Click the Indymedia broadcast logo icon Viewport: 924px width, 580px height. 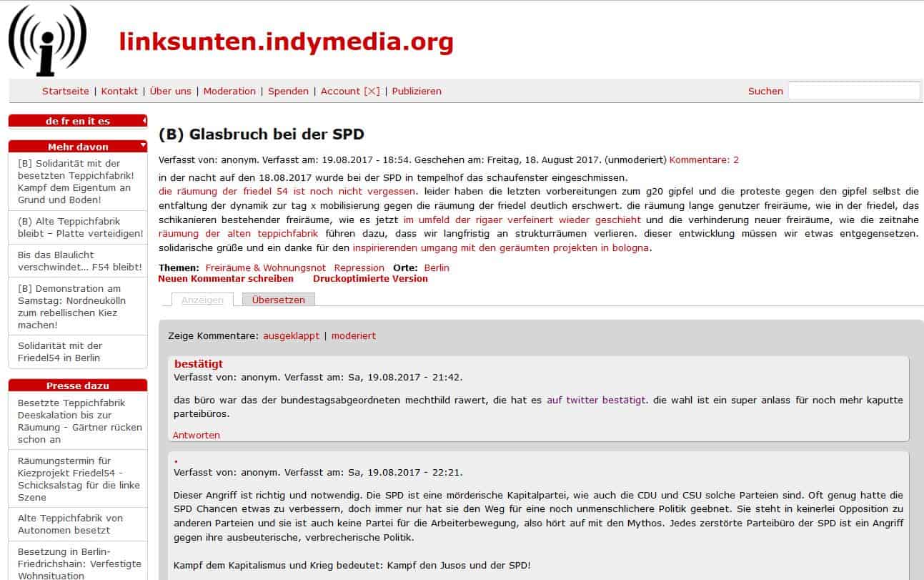pos(47,39)
